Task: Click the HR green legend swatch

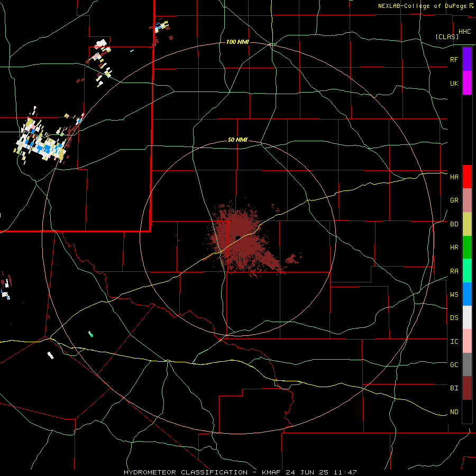Action: (x=467, y=248)
